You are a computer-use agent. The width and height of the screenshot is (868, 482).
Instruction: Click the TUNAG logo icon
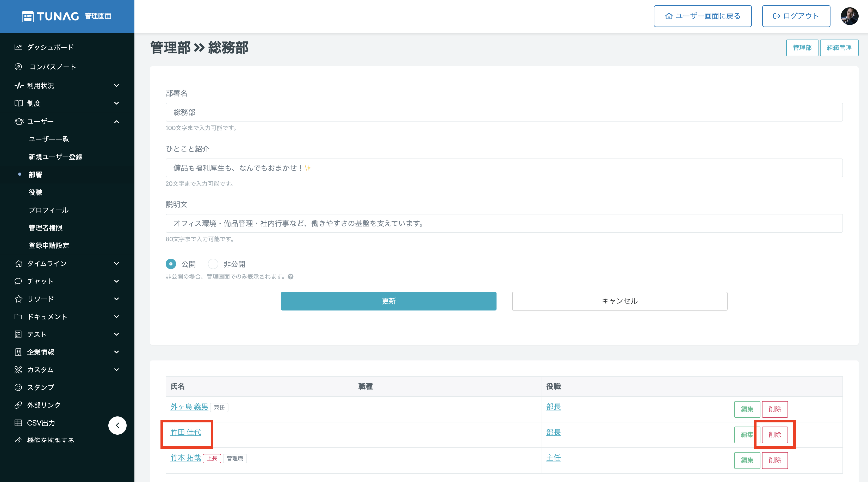coord(28,16)
